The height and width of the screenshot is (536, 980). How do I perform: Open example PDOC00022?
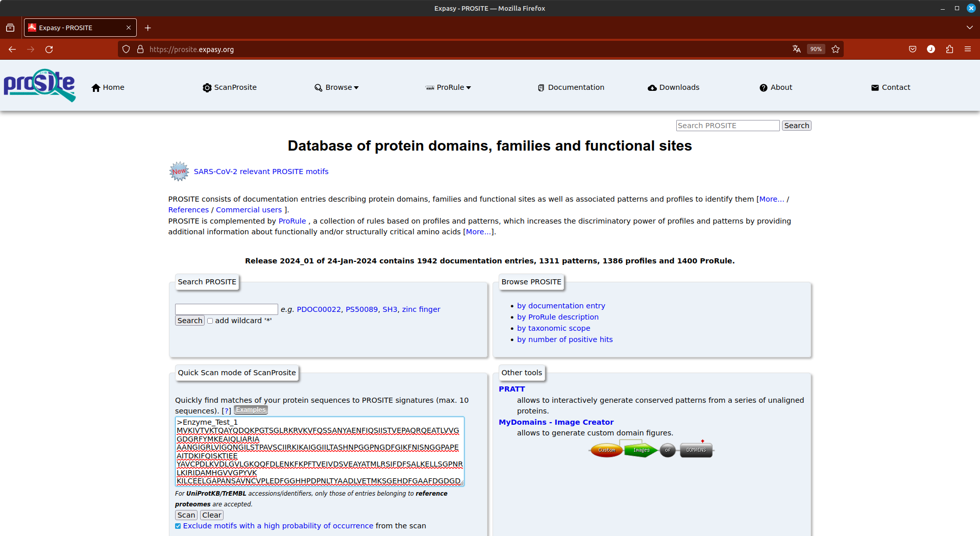pos(318,309)
